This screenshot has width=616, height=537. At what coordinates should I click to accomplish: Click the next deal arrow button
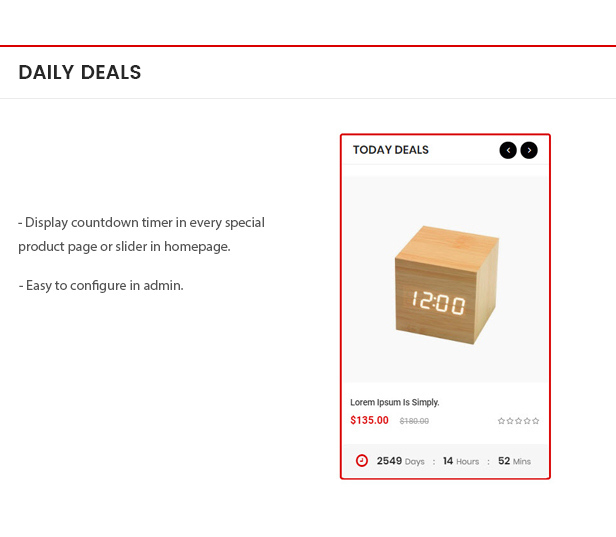pyautogui.click(x=529, y=150)
